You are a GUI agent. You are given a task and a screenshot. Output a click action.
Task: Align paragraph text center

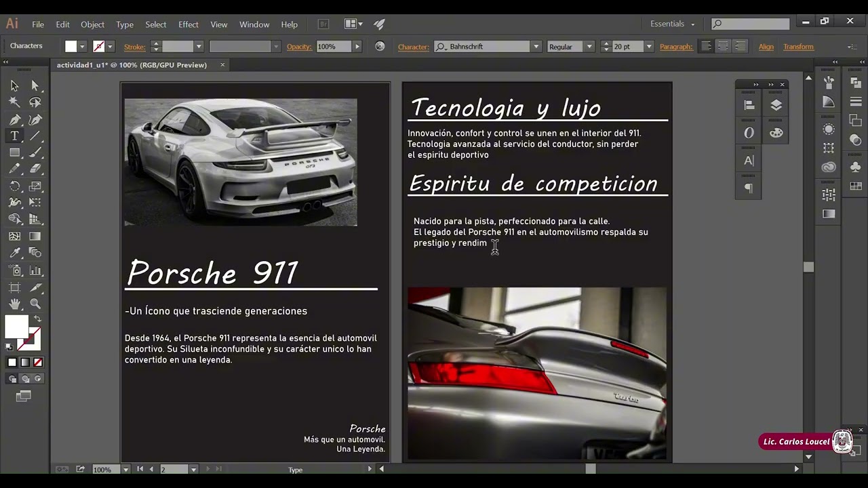724,46
